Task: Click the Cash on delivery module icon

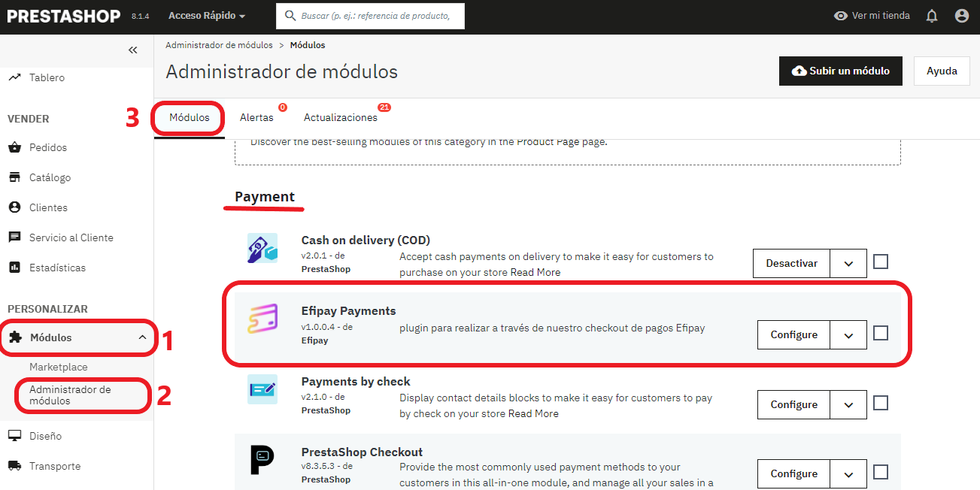Action: click(262, 248)
